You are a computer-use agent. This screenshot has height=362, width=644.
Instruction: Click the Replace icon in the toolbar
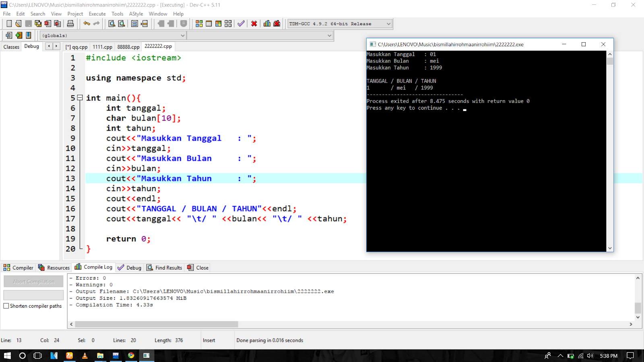pyautogui.click(x=122, y=24)
